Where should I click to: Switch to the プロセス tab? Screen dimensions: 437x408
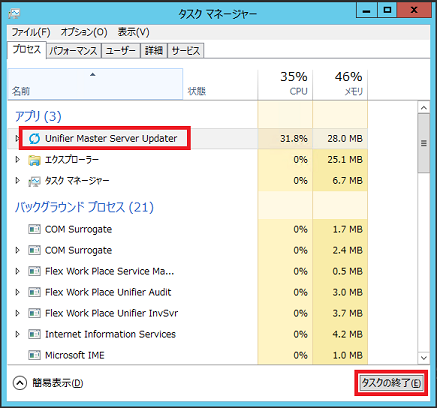tap(27, 50)
